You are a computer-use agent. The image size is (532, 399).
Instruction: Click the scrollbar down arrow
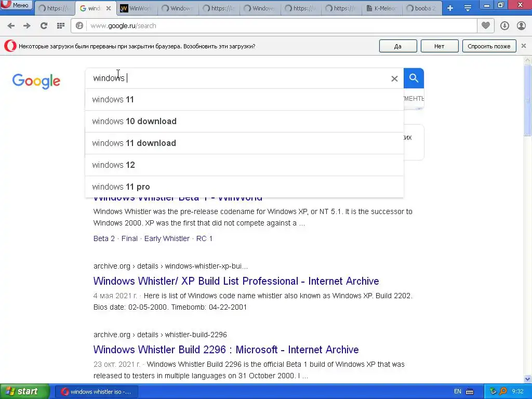click(528, 379)
